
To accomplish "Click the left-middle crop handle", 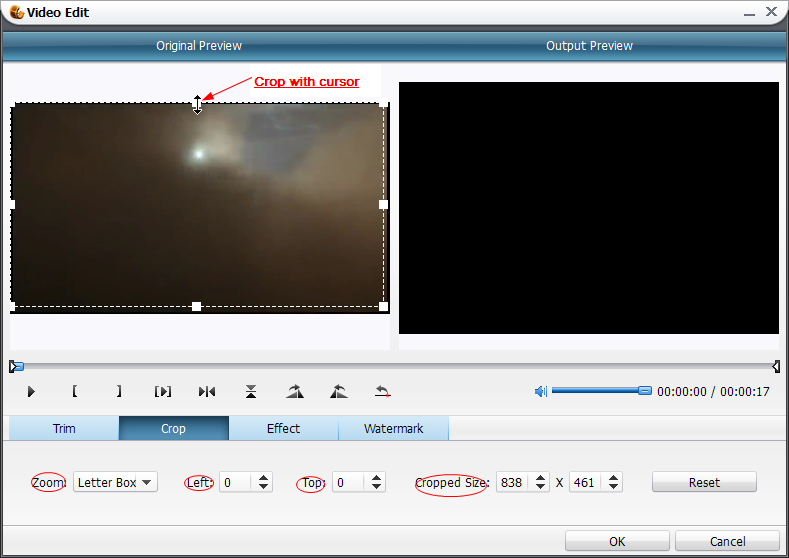I will point(12,204).
